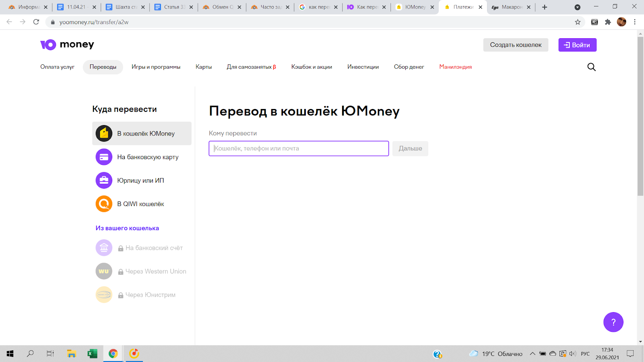Open the site search magnifier icon
Image resolution: width=644 pixels, height=362 pixels.
tap(591, 67)
